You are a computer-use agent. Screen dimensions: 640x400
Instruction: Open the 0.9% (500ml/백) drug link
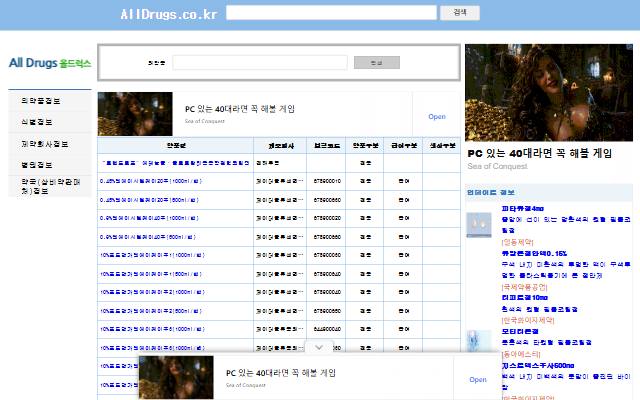point(148,237)
